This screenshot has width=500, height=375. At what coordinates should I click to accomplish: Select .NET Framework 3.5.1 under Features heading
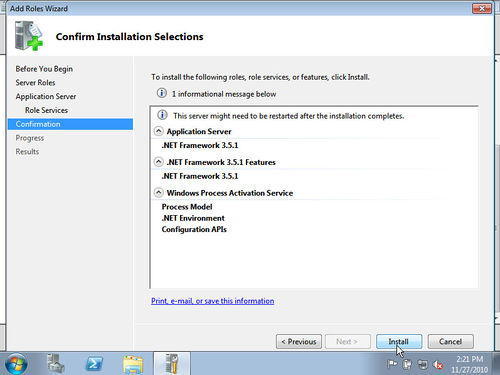[200, 176]
